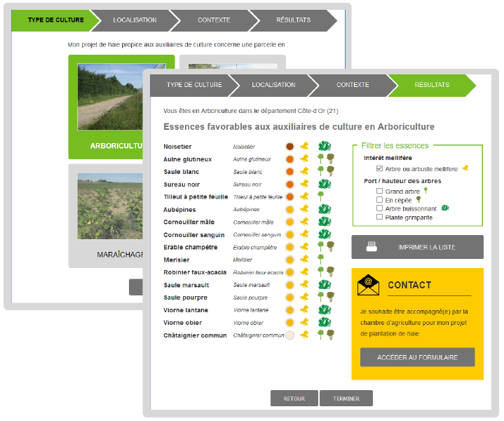
Task: Open the Type de culture step tab
Action: click(x=194, y=85)
